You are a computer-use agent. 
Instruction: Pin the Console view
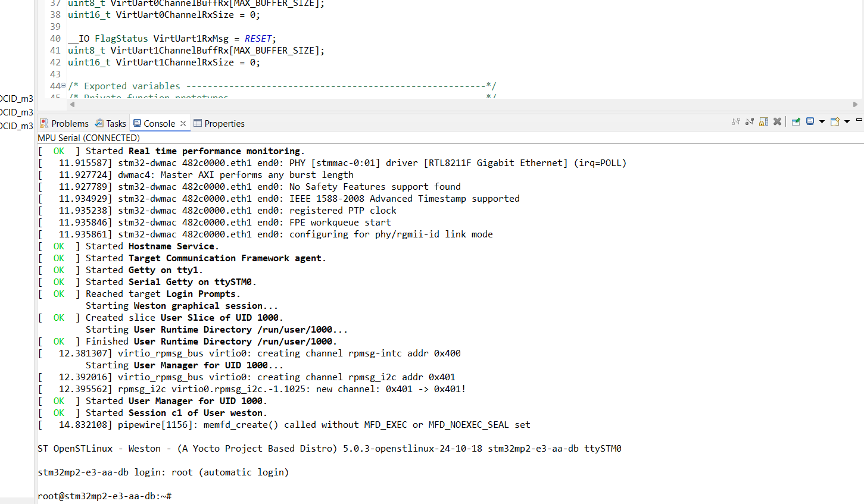(796, 121)
